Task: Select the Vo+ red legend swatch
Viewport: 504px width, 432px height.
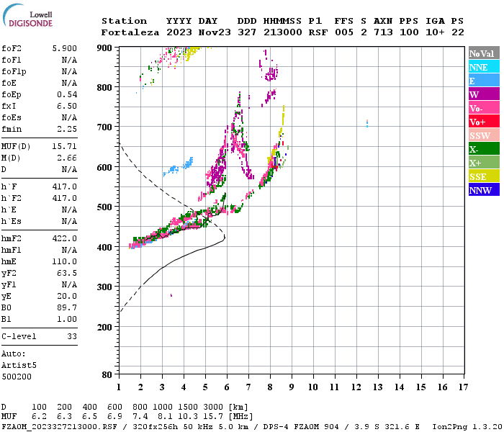Action: coord(484,122)
